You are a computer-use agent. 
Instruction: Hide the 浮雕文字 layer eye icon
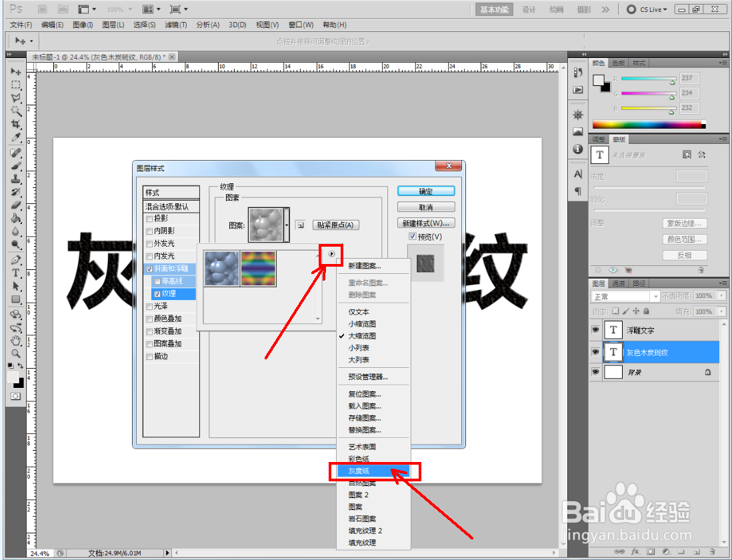(x=595, y=330)
